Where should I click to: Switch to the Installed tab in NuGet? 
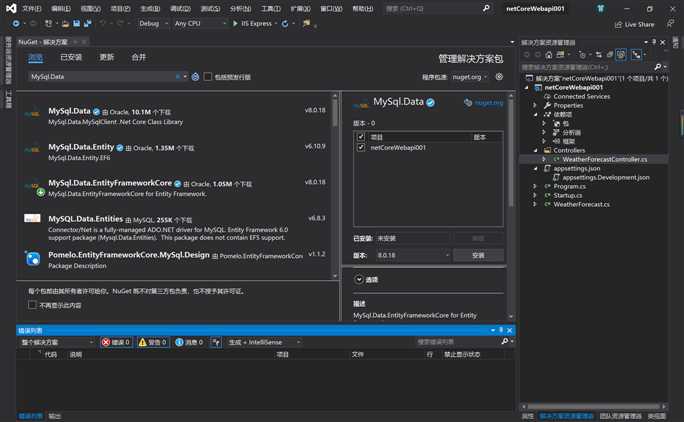click(x=71, y=57)
